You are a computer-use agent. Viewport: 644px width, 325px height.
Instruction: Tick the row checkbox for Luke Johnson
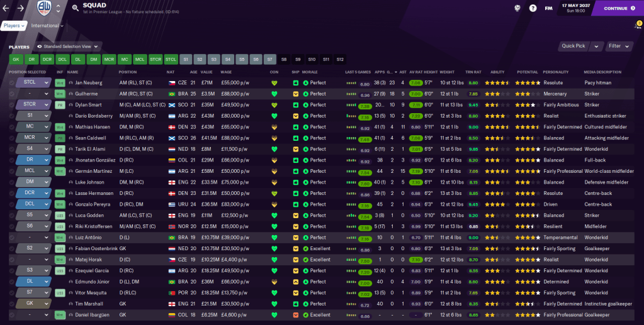pyautogui.click(x=11, y=182)
